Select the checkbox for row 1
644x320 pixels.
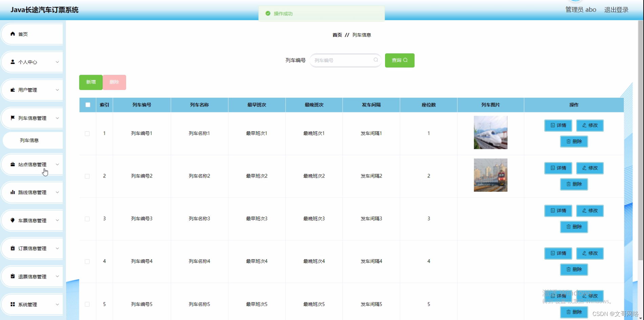pos(87,134)
